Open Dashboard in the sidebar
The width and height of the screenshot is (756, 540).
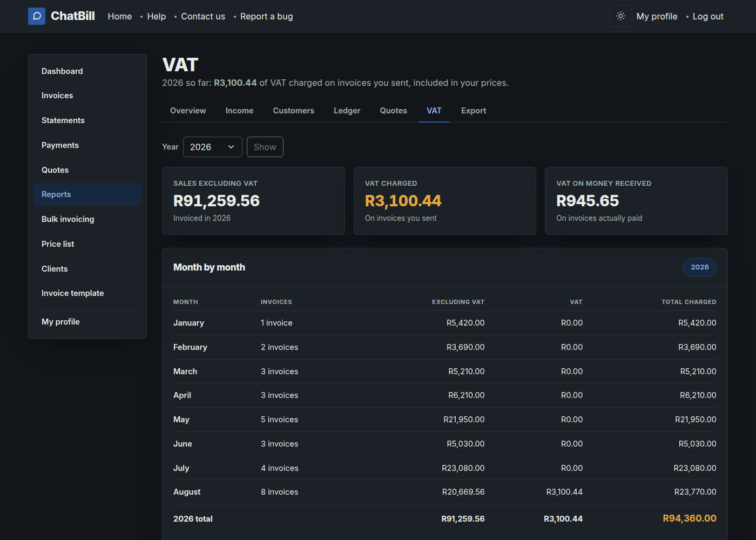point(87,71)
